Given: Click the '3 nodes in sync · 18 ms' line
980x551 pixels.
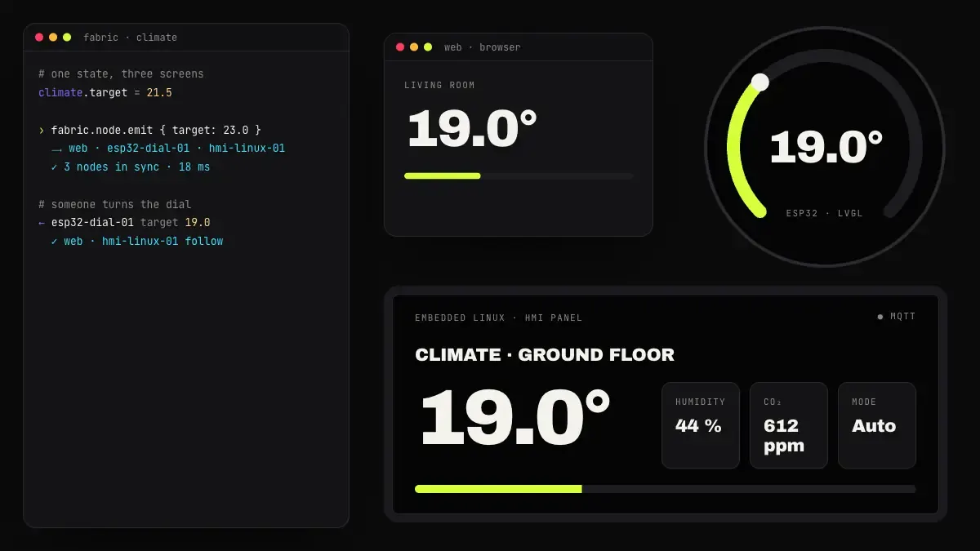Looking at the screenshot, I should tap(137, 167).
